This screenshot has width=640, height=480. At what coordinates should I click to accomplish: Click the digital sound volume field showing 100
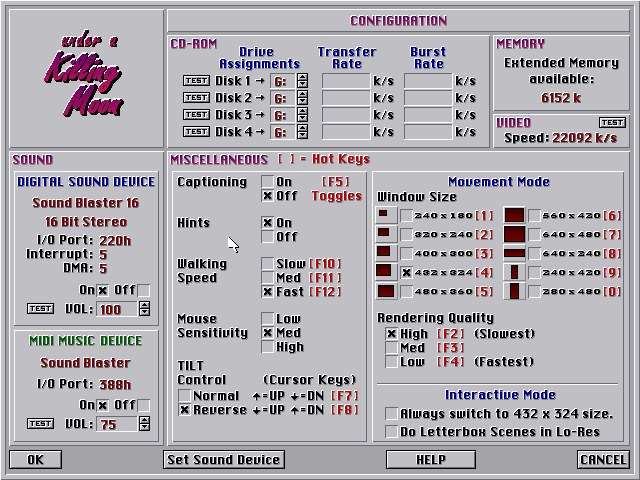click(117, 309)
